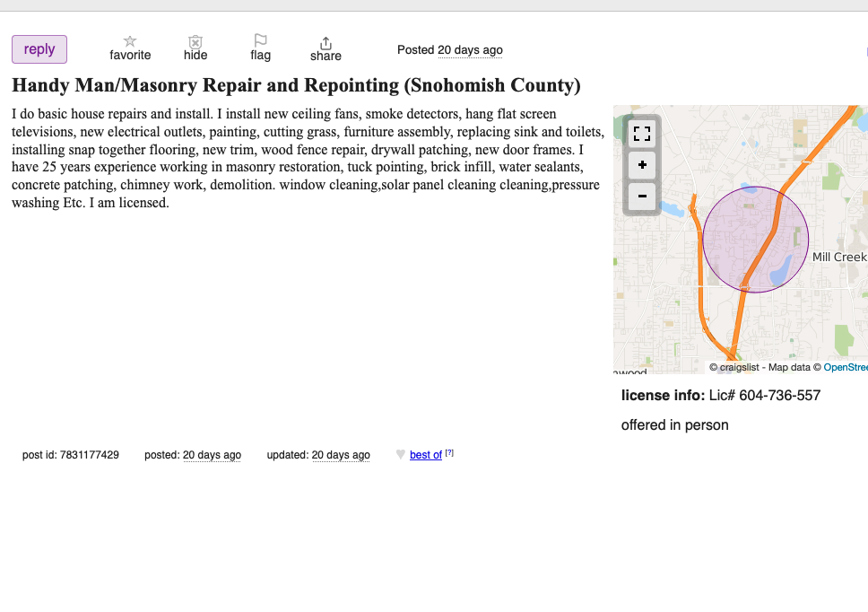This screenshot has width=868, height=612.
Task: Click the [?] help link after best of
Action: click(449, 453)
